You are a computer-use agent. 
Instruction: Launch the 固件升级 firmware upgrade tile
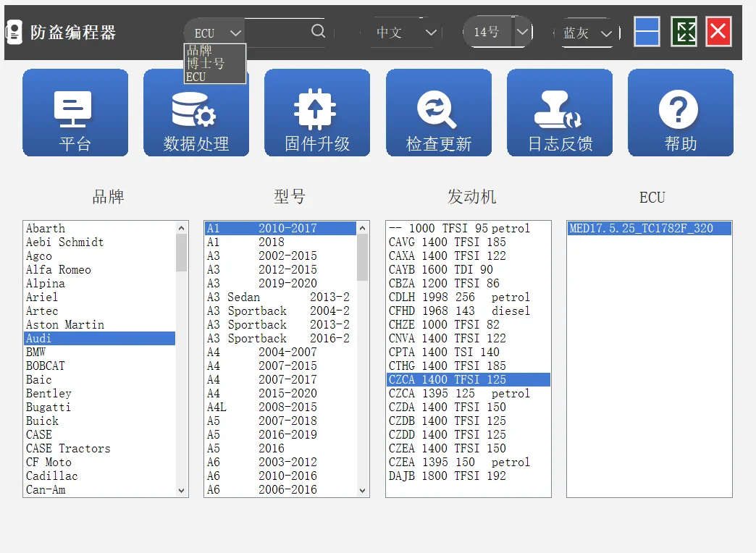[317, 112]
